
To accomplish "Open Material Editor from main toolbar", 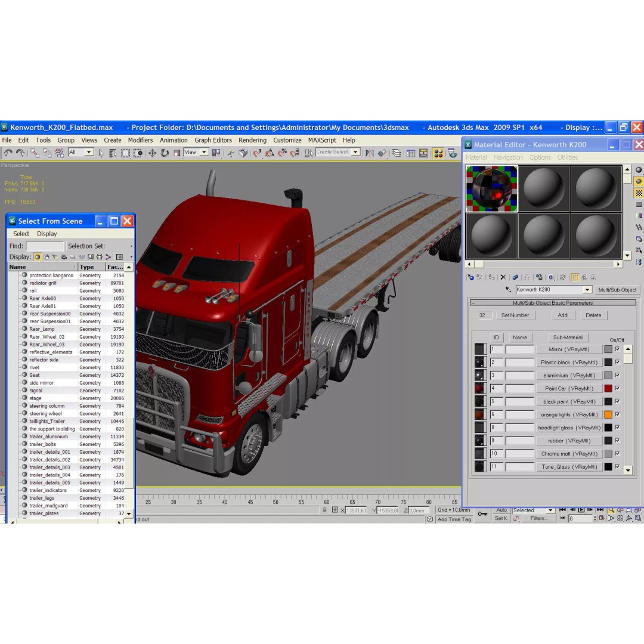I will coord(438,153).
